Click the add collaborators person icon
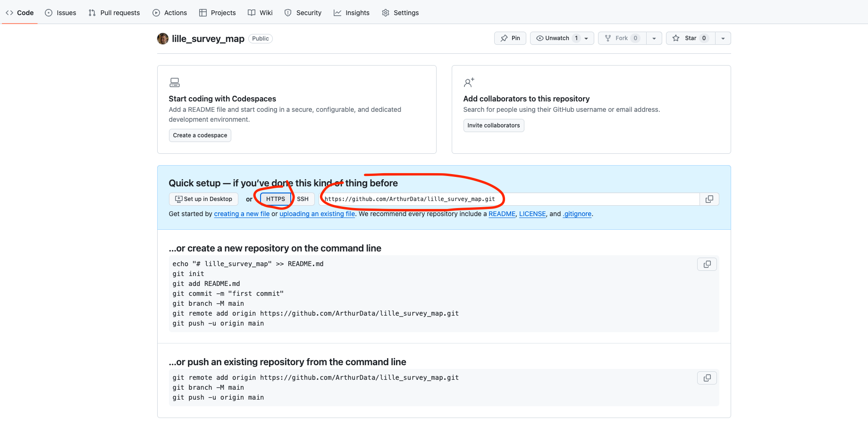The width and height of the screenshot is (868, 427). click(469, 83)
